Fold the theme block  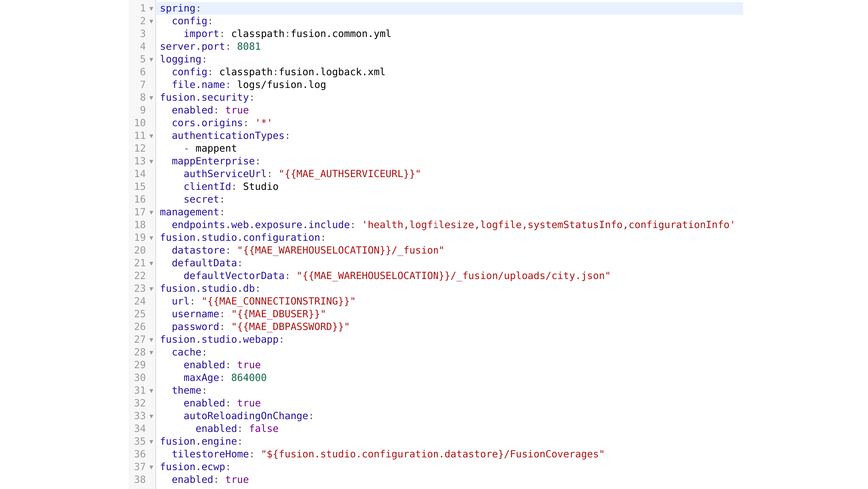(151, 391)
